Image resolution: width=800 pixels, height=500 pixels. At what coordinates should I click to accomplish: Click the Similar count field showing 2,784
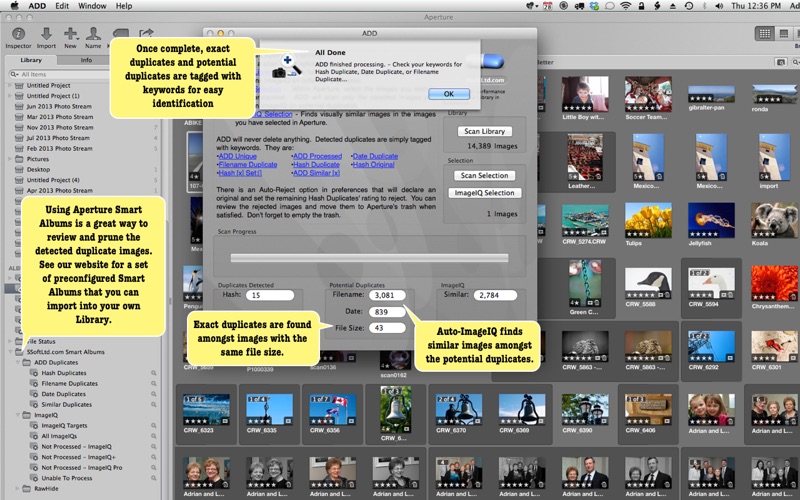click(x=495, y=295)
